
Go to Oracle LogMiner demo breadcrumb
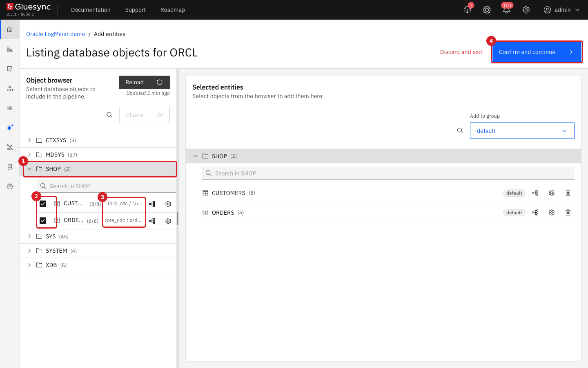(56, 34)
